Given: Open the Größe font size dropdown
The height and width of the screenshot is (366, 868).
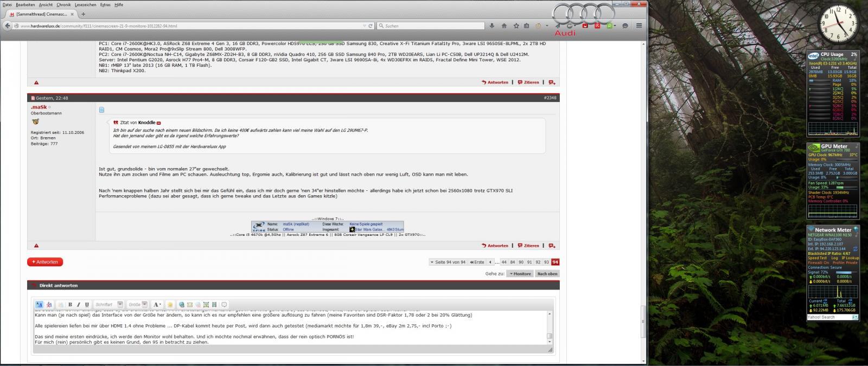Looking at the screenshot, I should click(x=138, y=305).
